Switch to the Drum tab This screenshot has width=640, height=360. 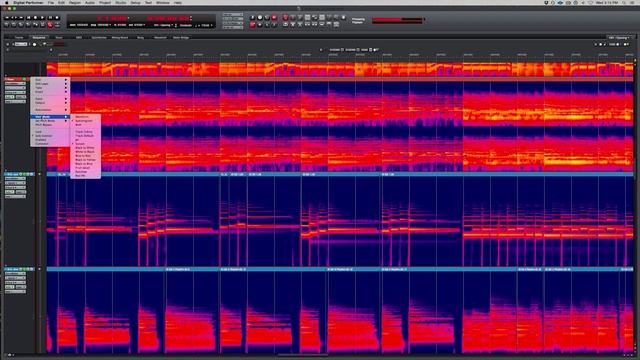(59, 38)
